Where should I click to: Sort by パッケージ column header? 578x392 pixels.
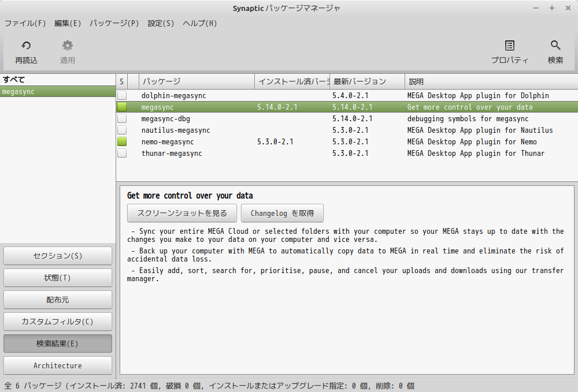tap(197, 81)
